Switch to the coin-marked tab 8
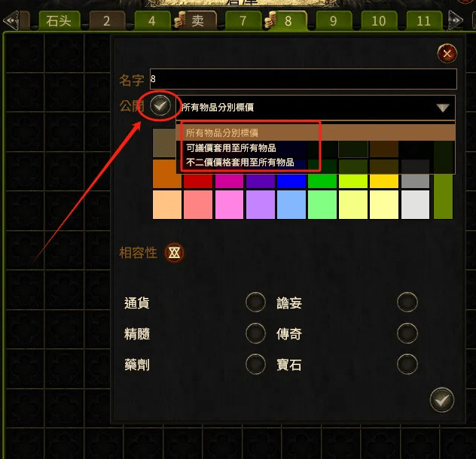 point(286,20)
